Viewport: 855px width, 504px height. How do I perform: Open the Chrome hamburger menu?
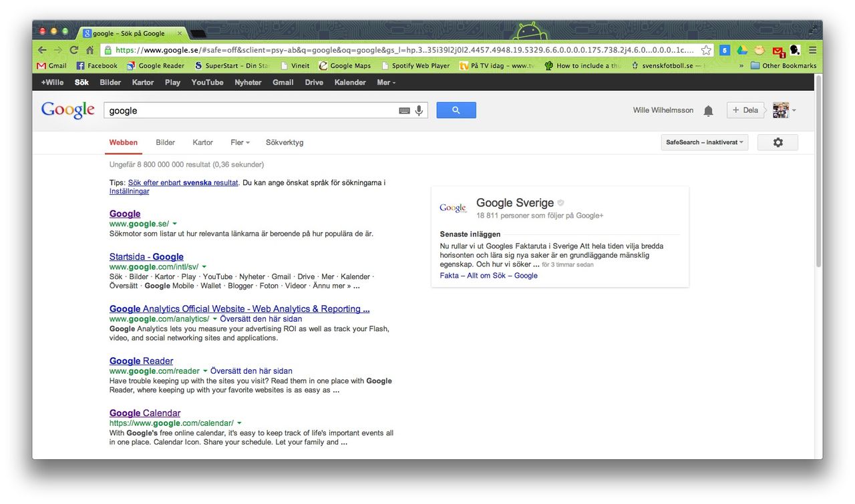[812, 50]
